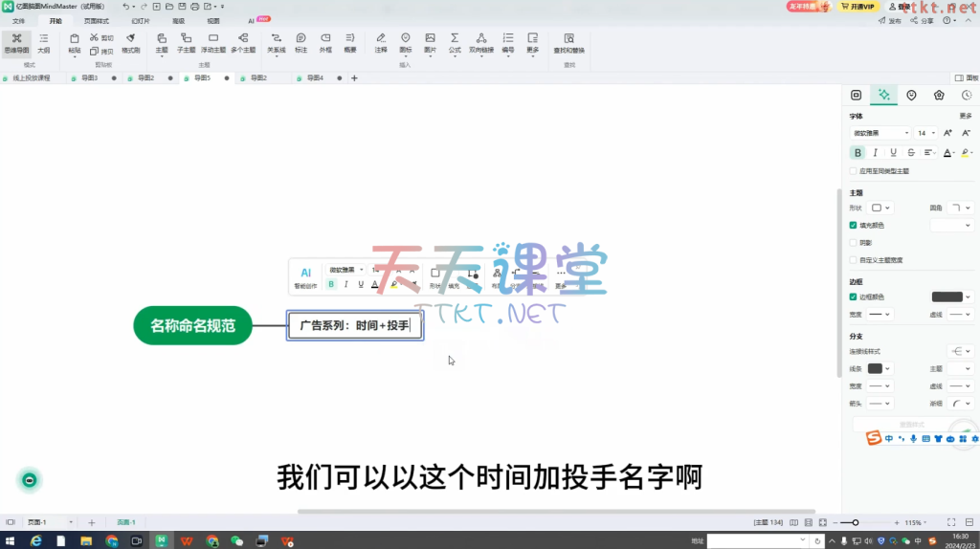Uncheck the 填充颜色 fill color checkbox

854,226
